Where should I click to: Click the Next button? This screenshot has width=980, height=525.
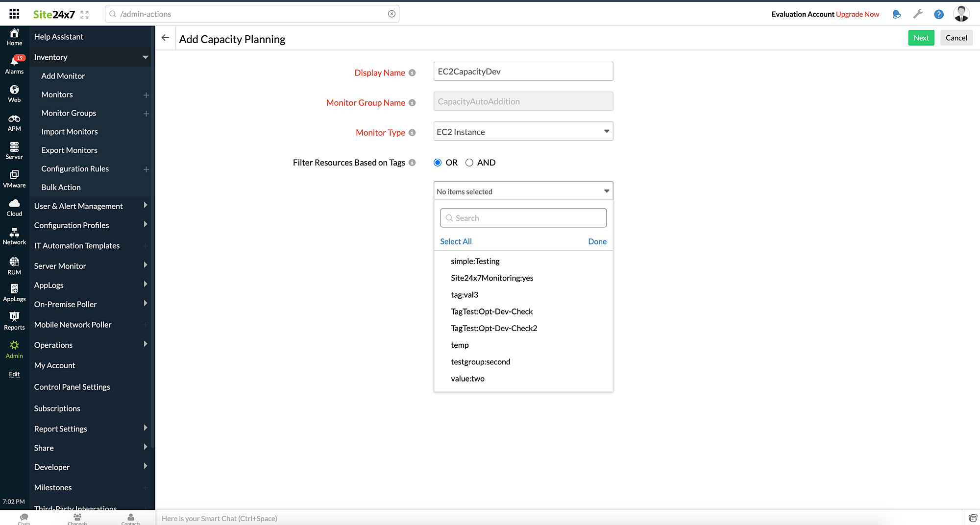(921, 37)
